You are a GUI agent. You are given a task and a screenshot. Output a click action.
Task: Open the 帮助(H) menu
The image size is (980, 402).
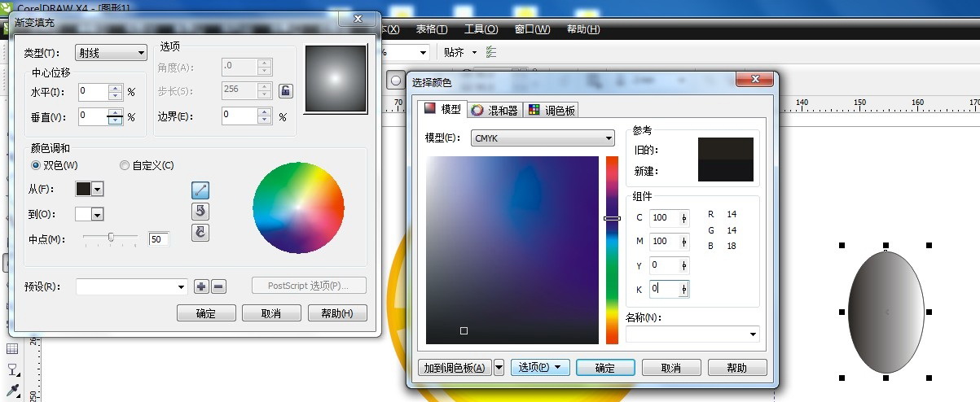[583, 29]
